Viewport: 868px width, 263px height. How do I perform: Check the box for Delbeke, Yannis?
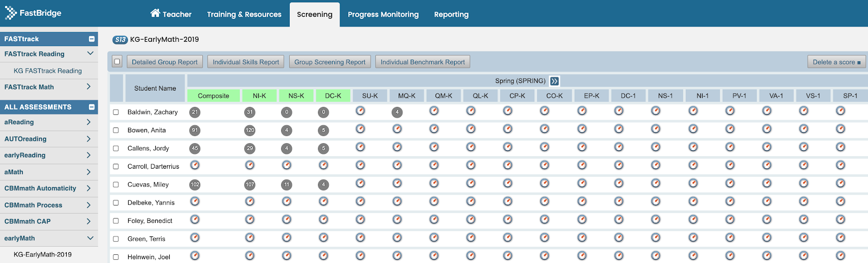(x=116, y=203)
